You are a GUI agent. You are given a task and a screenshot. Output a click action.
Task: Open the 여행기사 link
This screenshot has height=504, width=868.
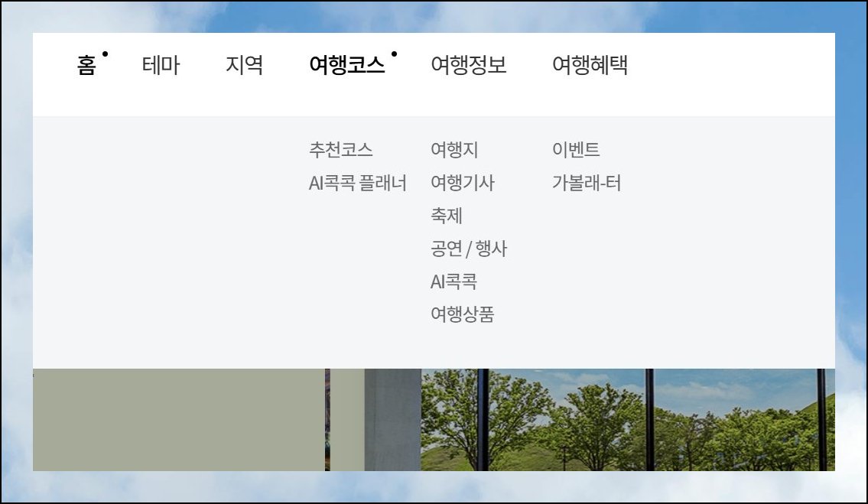coord(463,183)
